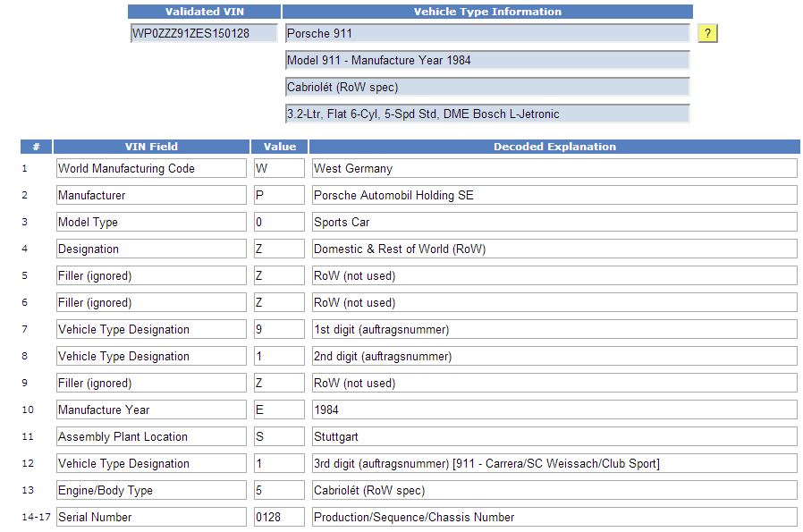Click the value 5 in row 13
This screenshot has height=532, width=803.
tap(279, 490)
